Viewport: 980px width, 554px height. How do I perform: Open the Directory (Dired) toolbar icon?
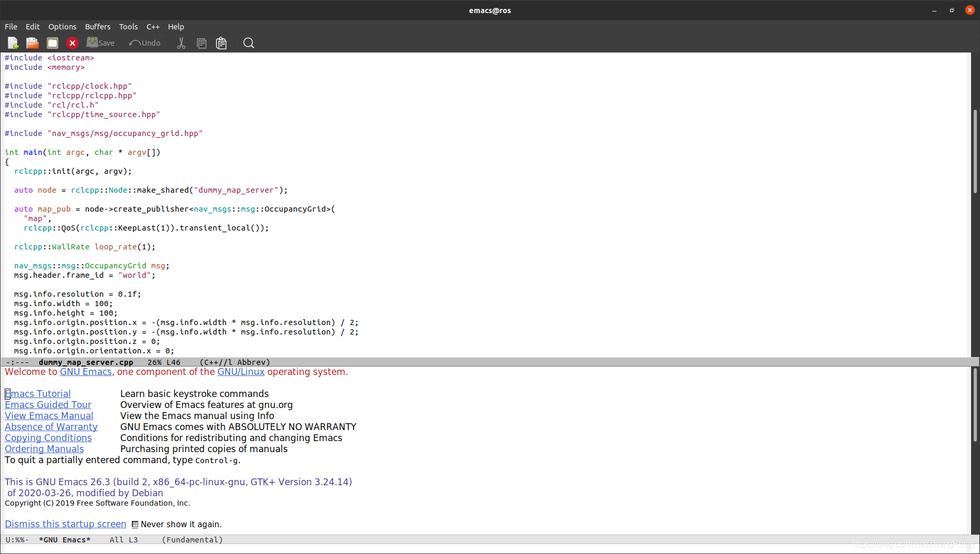pyautogui.click(x=53, y=43)
